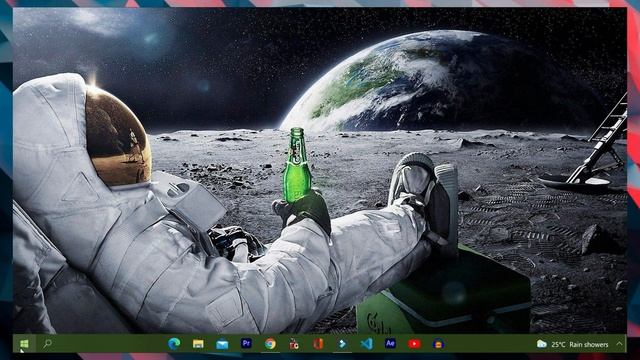Click the weather cloud icon
The image size is (640, 360).
542,344
